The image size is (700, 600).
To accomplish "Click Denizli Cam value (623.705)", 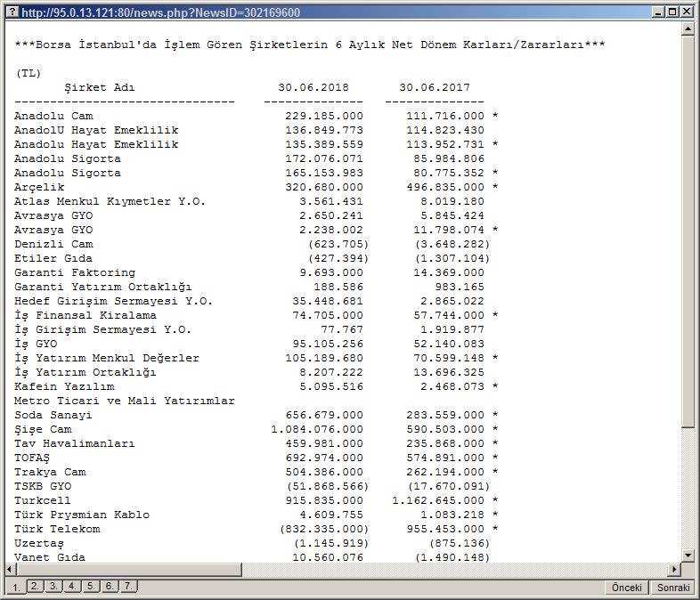I will [338, 245].
